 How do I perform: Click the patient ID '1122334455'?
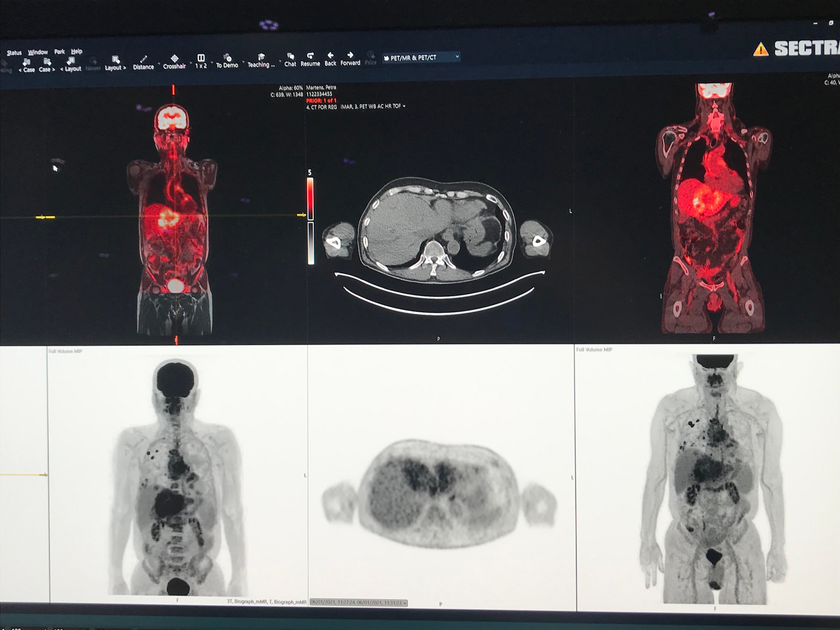click(319, 94)
